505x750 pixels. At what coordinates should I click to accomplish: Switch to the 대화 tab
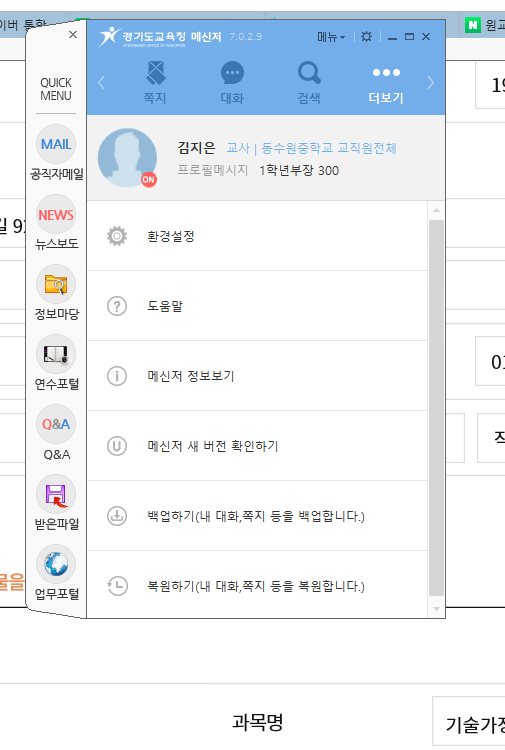tap(232, 83)
